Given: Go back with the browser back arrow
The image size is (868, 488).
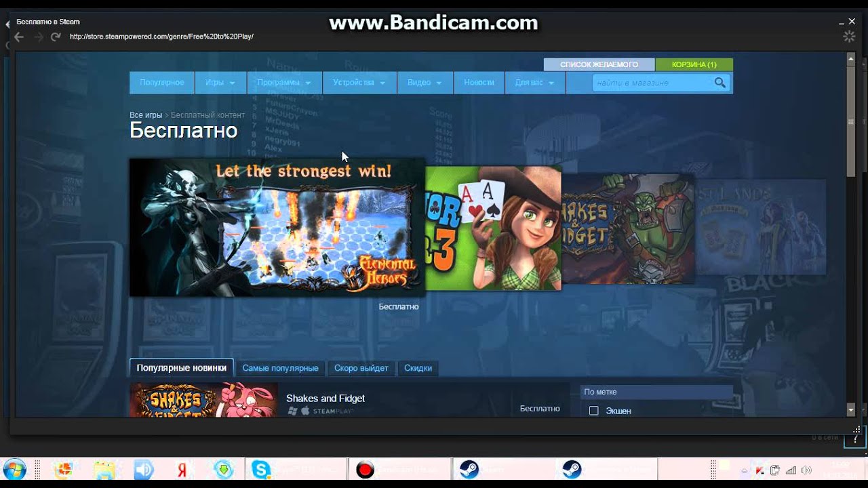Looking at the screenshot, I should pyautogui.click(x=19, y=37).
